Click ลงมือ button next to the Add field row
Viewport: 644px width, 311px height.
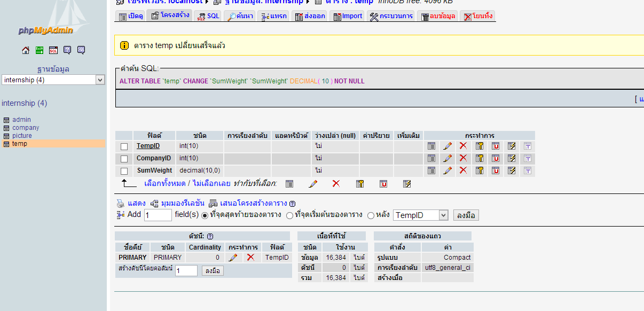click(x=466, y=215)
